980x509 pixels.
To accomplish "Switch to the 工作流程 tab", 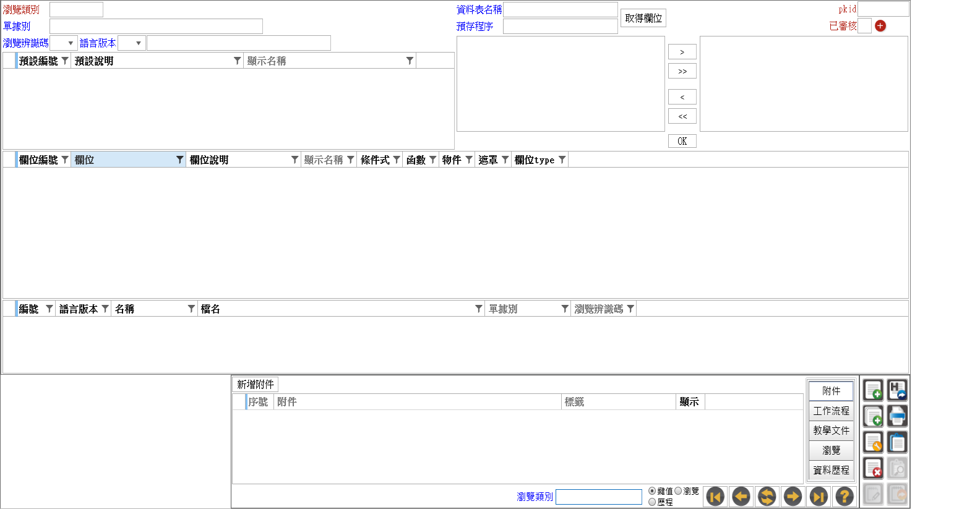I will [831, 411].
